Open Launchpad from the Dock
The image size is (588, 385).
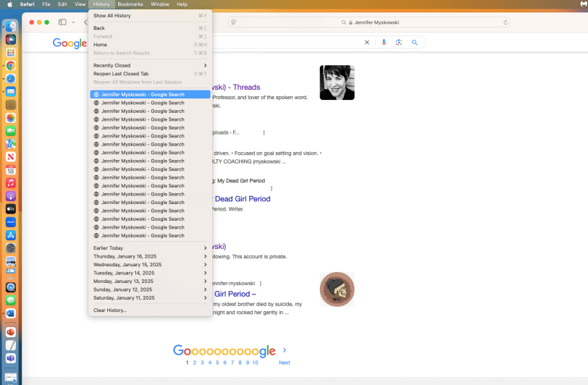click(x=10, y=53)
